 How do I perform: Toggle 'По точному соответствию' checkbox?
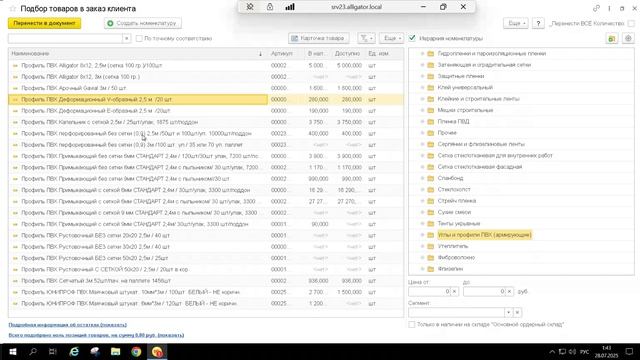[139, 38]
